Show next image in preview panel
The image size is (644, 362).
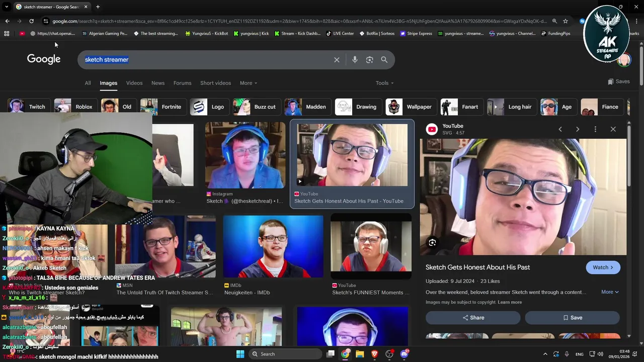578,129
